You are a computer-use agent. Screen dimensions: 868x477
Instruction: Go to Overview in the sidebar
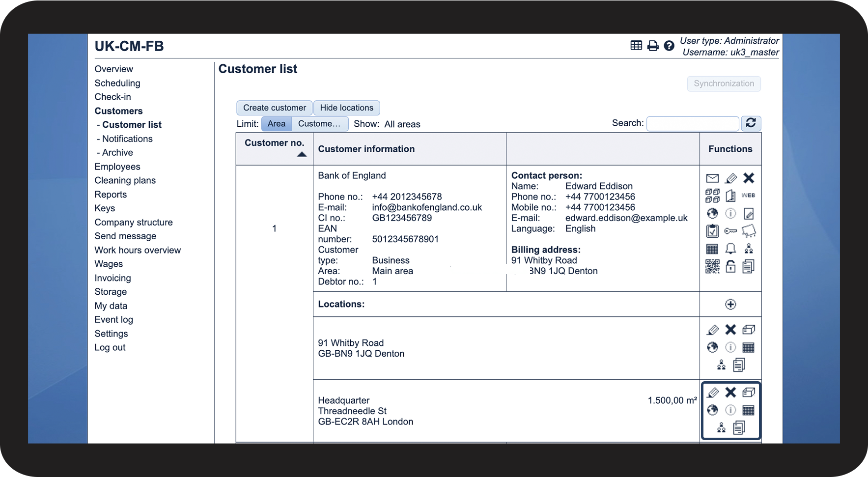114,69
